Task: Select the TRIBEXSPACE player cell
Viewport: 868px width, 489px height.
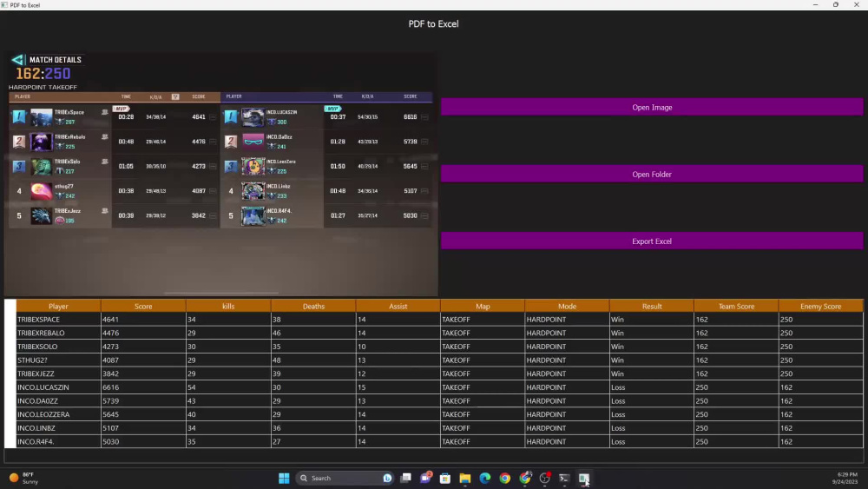Action: click(x=58, y=320)
